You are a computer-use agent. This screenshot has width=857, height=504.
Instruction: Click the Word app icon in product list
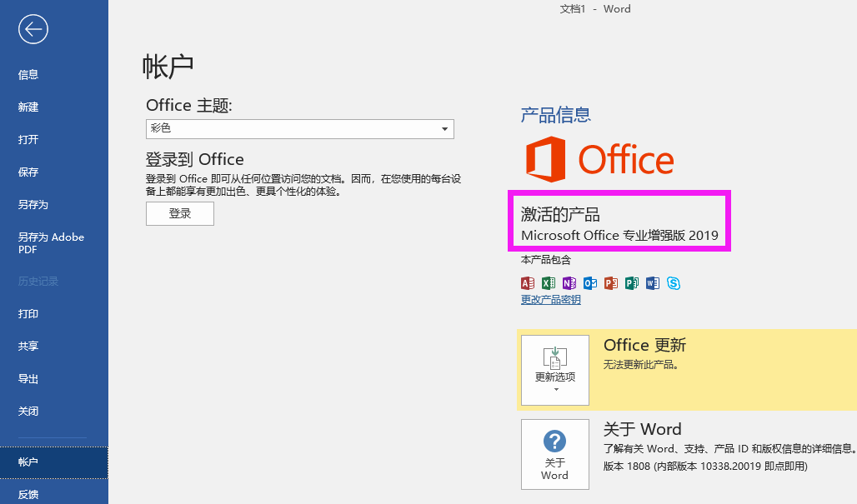[653, 283]
